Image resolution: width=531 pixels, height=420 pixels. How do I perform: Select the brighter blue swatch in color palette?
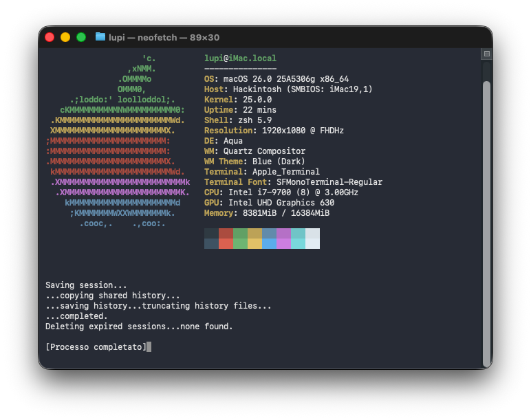pyautogui.click(x=269, y=243)
